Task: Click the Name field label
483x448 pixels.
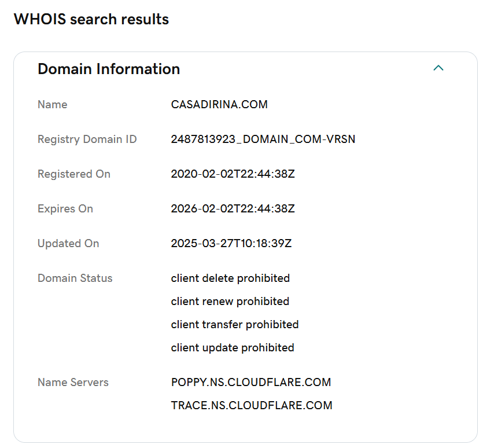Action: [x=53, y=105]
